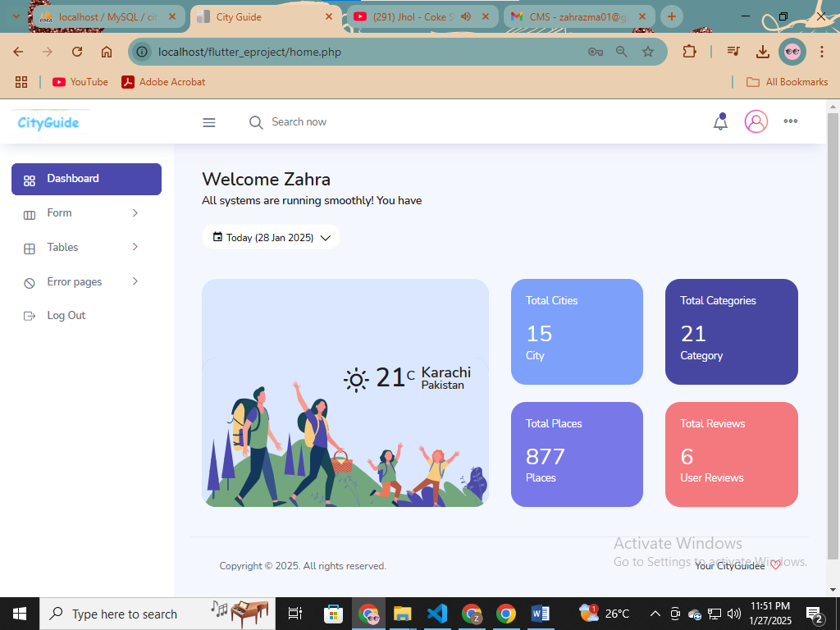Open the Today (28 Jan 2025) date dropdown

271,237
